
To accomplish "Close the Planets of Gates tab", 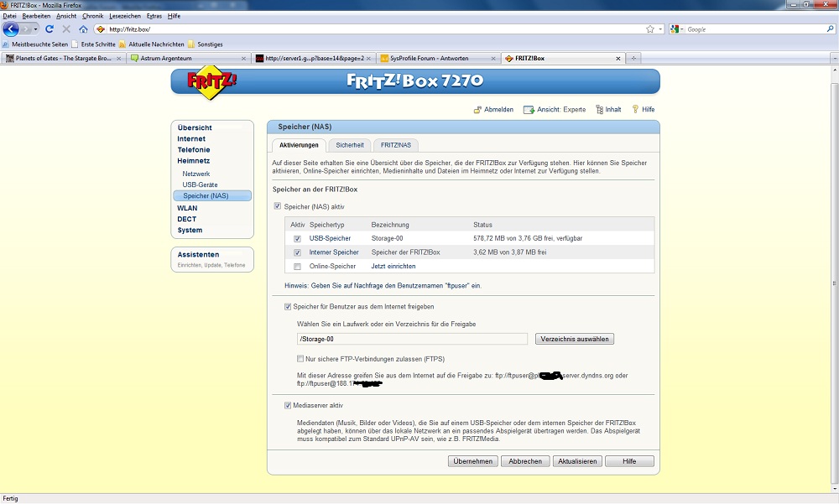I will tap(119, 59).
